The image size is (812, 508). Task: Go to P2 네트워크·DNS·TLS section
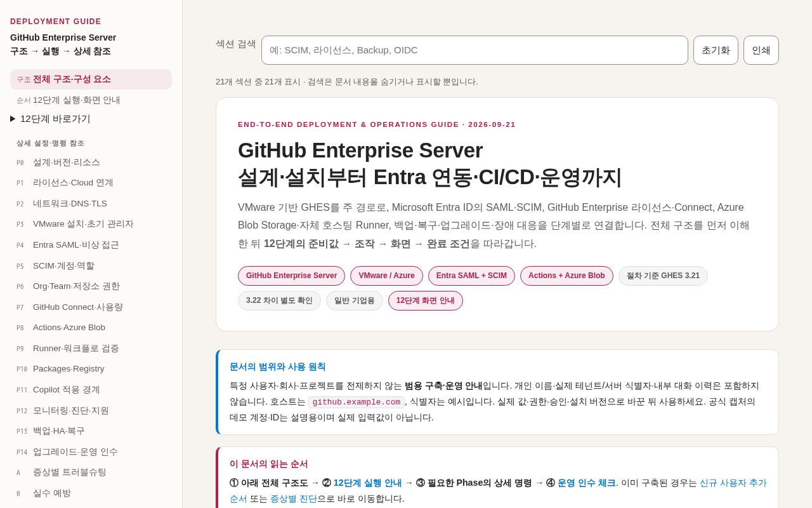pyautogui.click(x=91, y=203)
